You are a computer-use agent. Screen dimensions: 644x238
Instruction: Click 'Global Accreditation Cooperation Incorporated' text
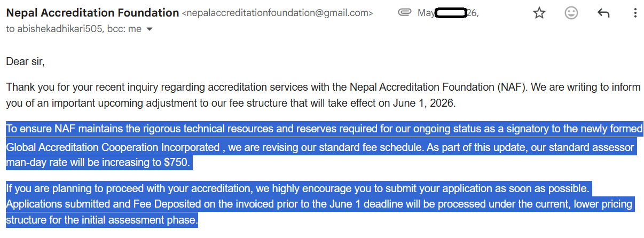113,147
